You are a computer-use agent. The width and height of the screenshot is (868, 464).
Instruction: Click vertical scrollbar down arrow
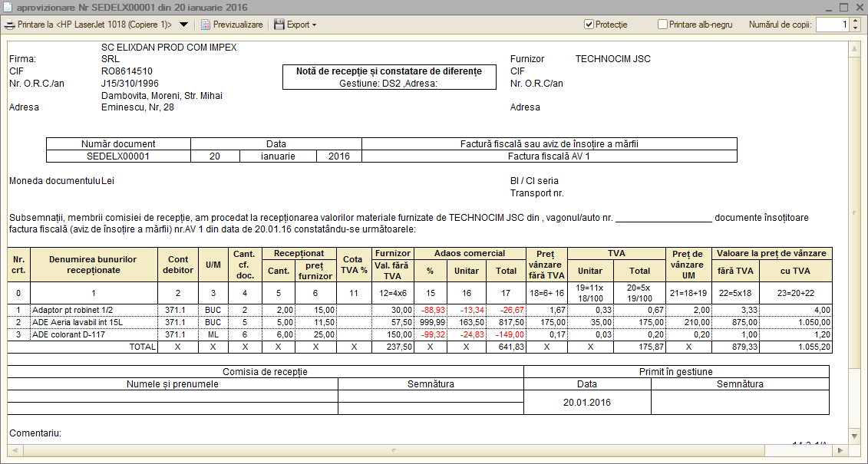(x=853, y=436)
